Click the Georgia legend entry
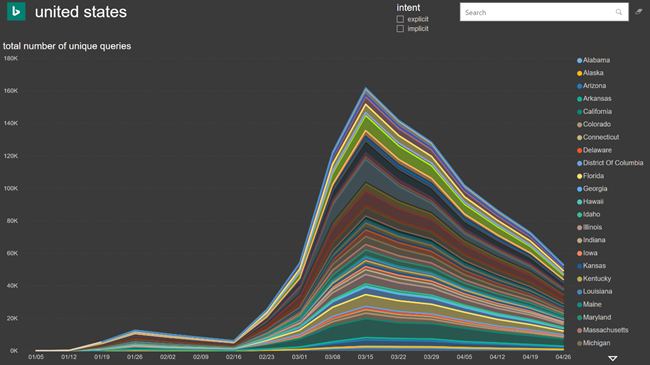The height and width of the screenshot is (365, 650). pyautogui.click(x=592, y=189)
